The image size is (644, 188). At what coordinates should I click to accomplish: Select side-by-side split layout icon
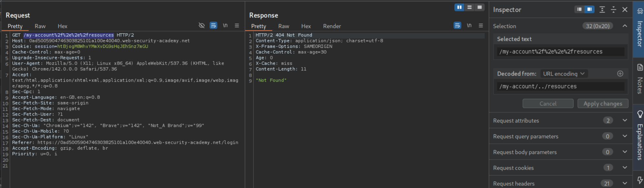click(x=459, y=7)
